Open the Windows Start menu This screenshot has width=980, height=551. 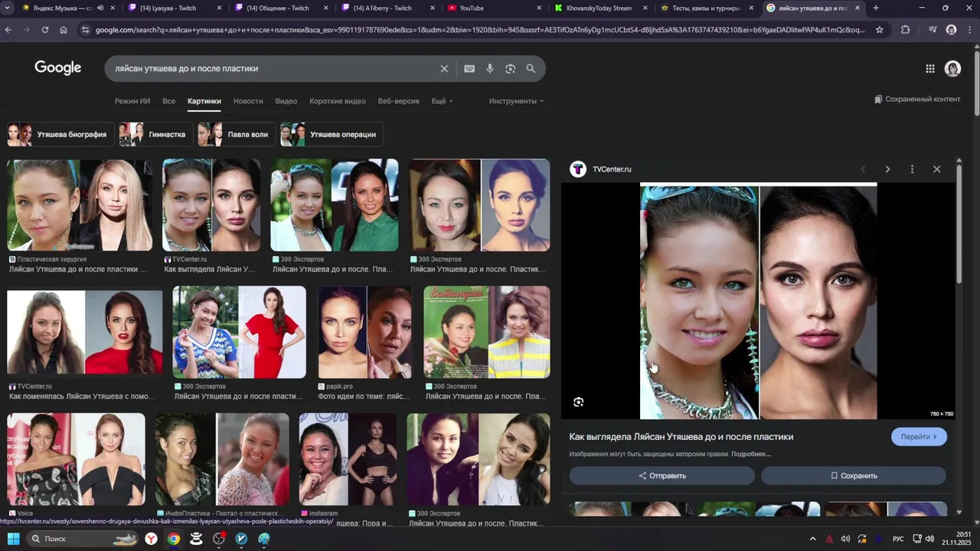coord(13,539)
